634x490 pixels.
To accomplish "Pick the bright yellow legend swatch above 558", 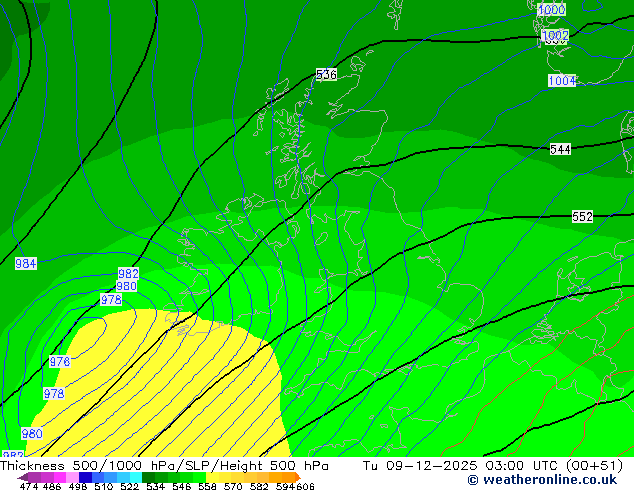I will click(x=212, y=477).
